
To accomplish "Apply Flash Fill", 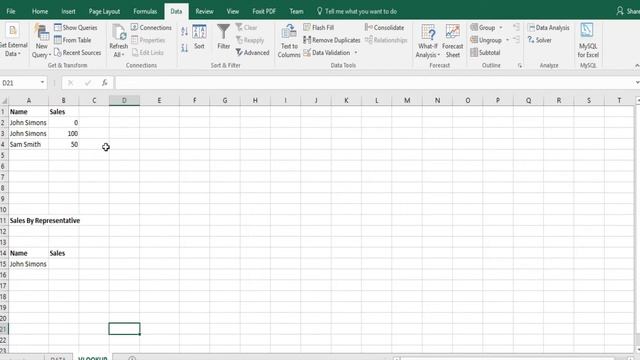I will click(319, 27).
